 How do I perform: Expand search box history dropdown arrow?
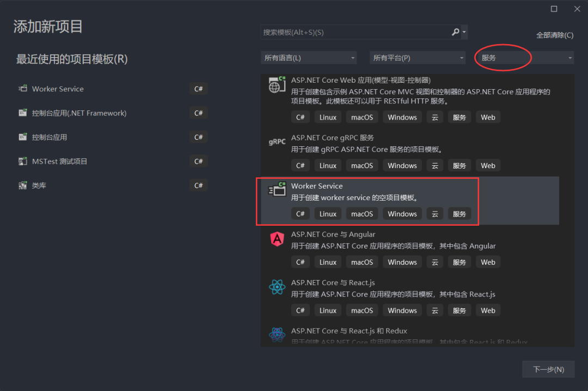coord(464,32)
